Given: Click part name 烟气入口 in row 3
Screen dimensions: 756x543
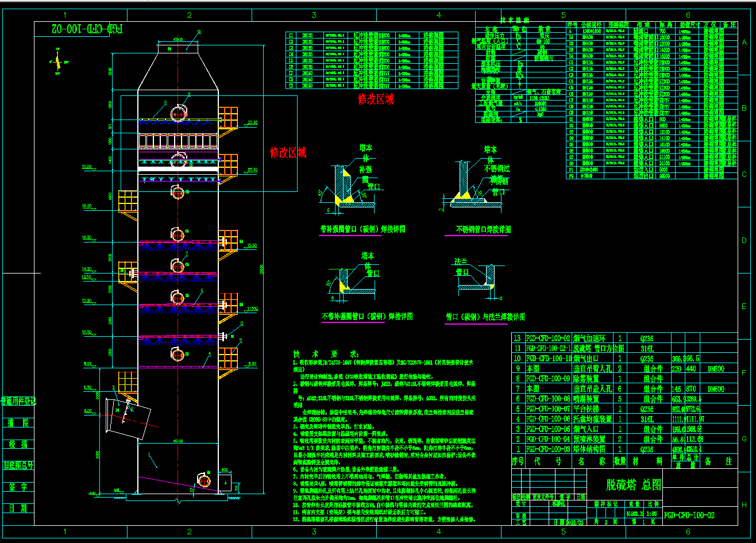Looking at the screenshot, I should 586,429.
